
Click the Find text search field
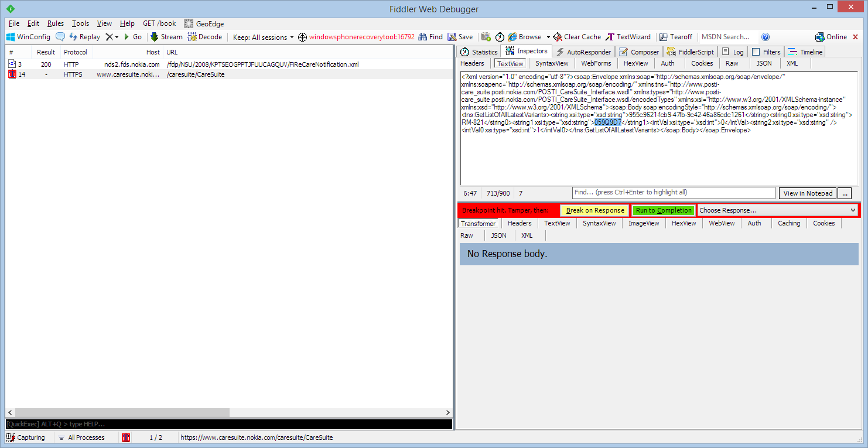click(674, 193)
